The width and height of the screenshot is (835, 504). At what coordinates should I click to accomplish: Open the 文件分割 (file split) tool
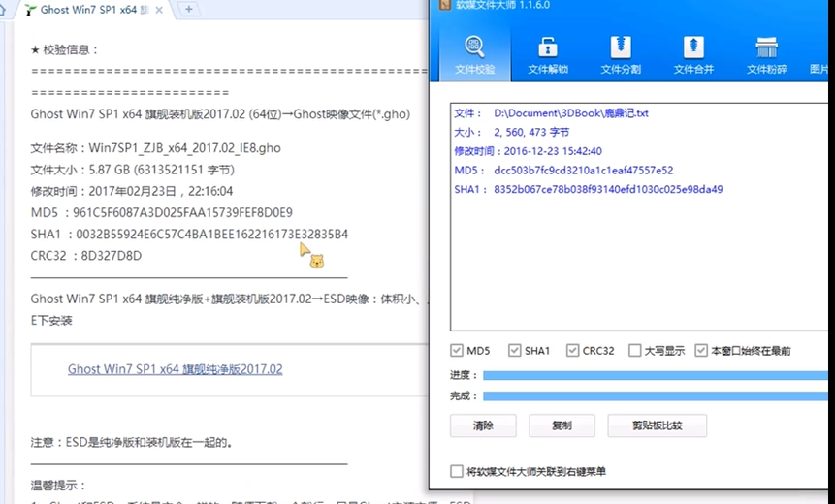(621, 55)
